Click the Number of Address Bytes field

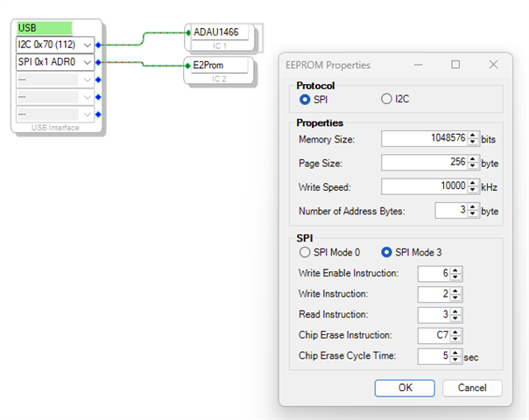(x=451, y=210)
